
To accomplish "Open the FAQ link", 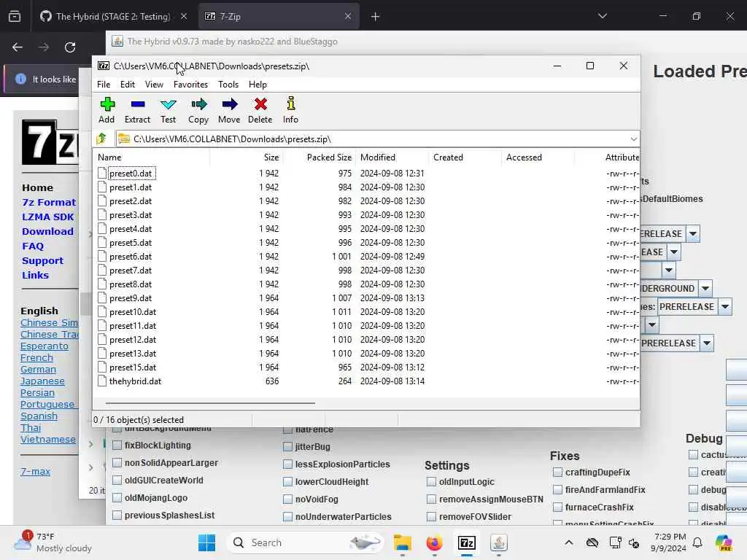I will pyautogui.click(x=32, y=246).
